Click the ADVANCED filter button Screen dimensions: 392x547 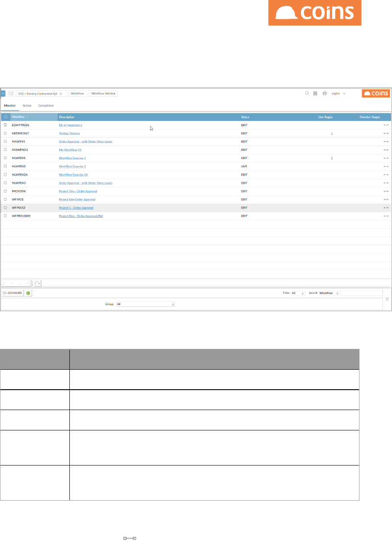tap(12, 293)
